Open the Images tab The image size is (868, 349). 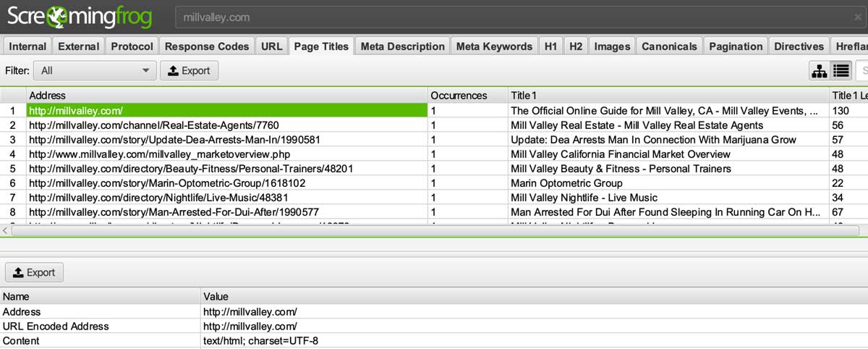click(x=611, y=46)
